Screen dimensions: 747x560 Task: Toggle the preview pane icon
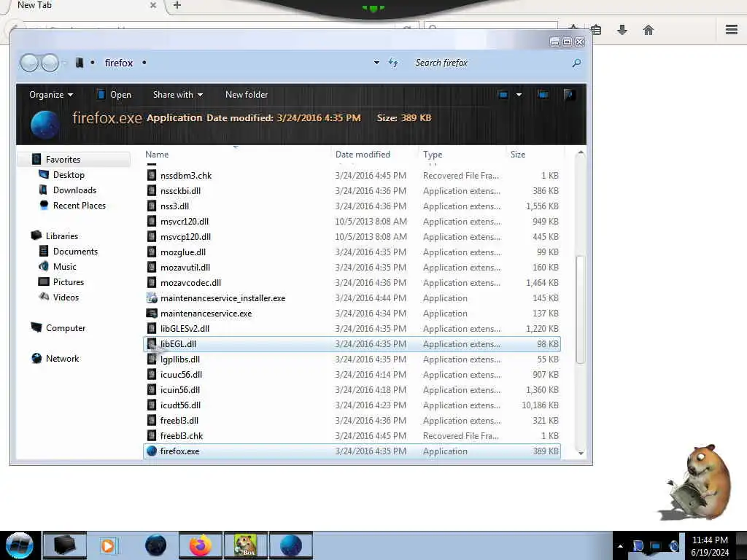[543, 94]
